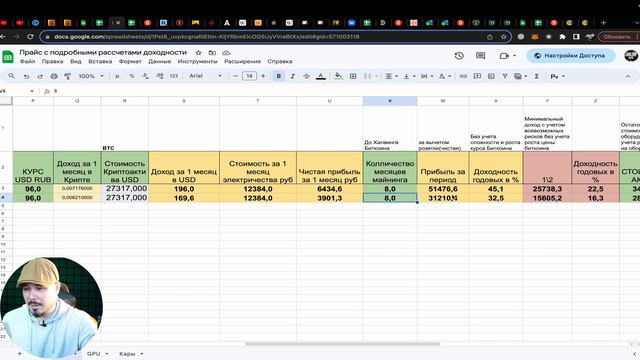Reload the page in browser
This screenshot has height=360, width=640.
pyautogui.click(x=30, y=37)
